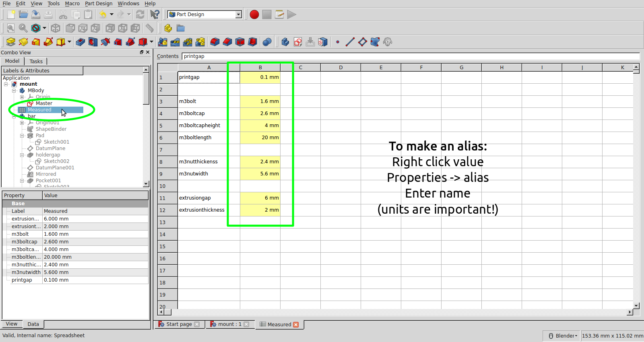Select the Hole tool icon
644x342 pixels.
(x=93, y=42)
